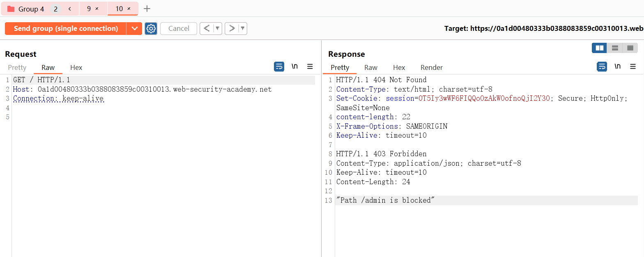Click Send group (single connection) button
The width and height of the screenshot is (644, 257).
pyautogui.click(x=66, y=28)
